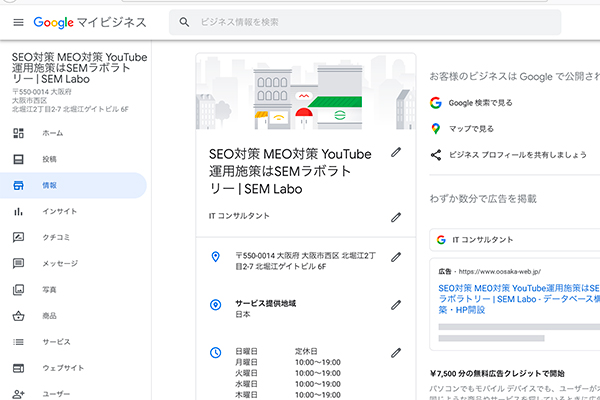Edit the ITコンサルタント category pencil icon

pyautogui.click(x=396, y=217)
